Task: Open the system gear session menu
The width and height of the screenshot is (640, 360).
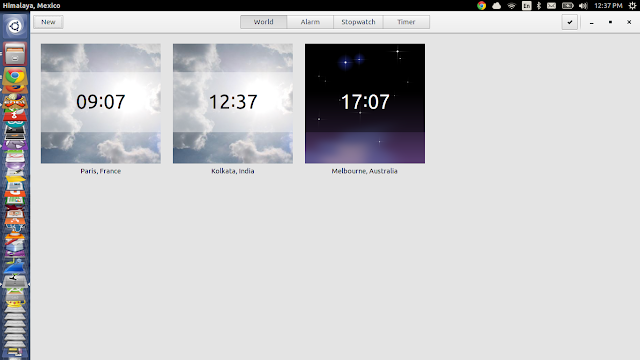Action: [x=632, y=5]
